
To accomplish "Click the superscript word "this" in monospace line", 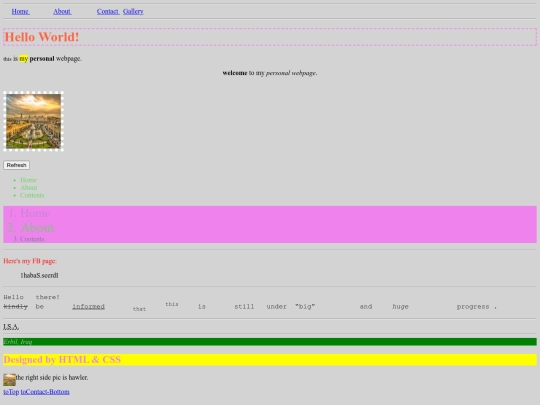I will click(x=172, y=304).
